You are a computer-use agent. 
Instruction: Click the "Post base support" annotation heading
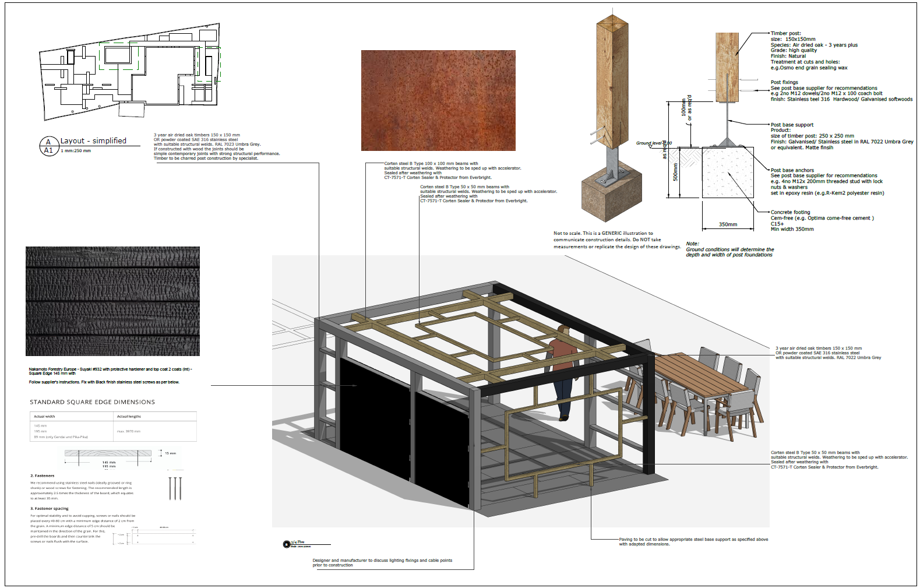point(792,125)
